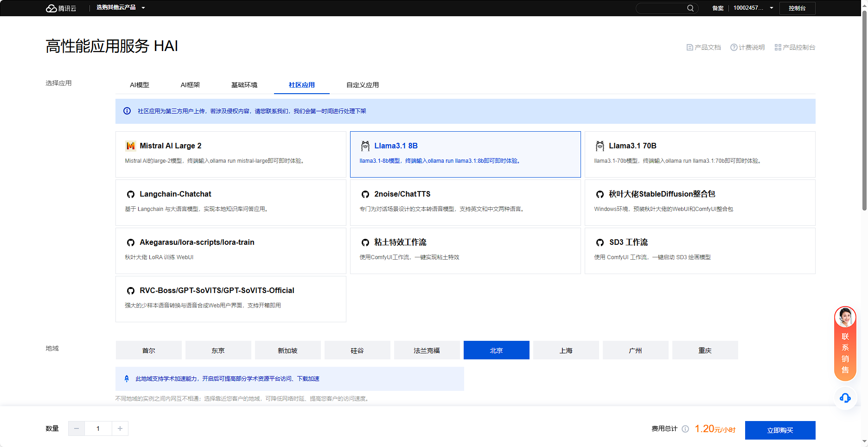This screenshot has height=447, width=868.
Task: Select the 新加坡 region
Action: tap(288, 350)
